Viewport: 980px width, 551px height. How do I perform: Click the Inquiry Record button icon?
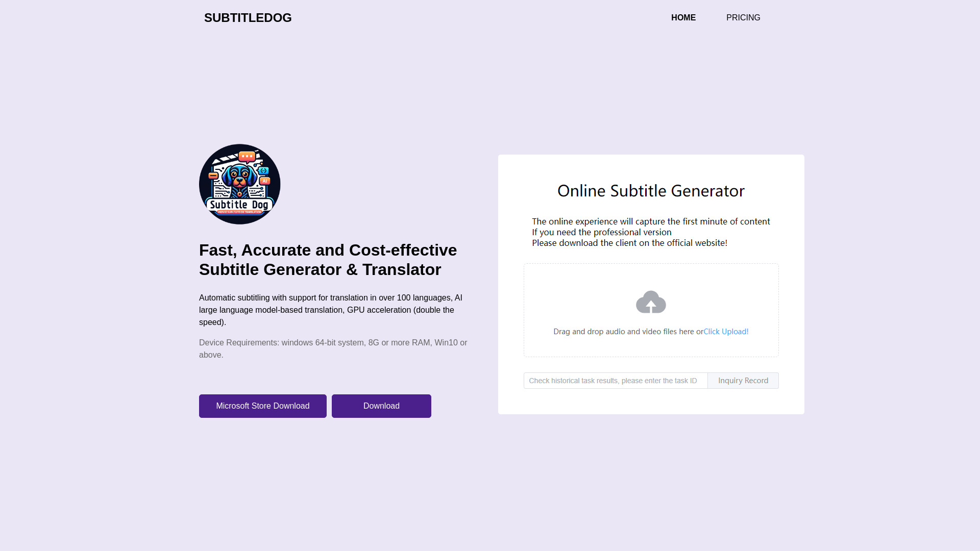[x=743, y=380]
